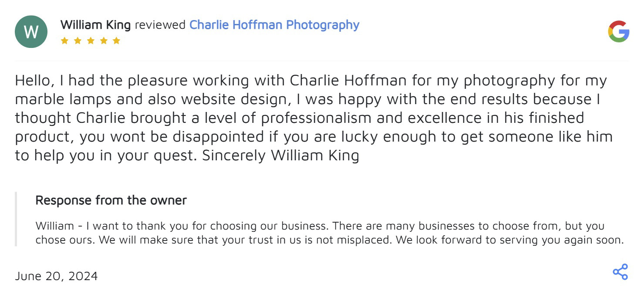Click the Google logo icon
644x298 pixels.
(619, 31)
